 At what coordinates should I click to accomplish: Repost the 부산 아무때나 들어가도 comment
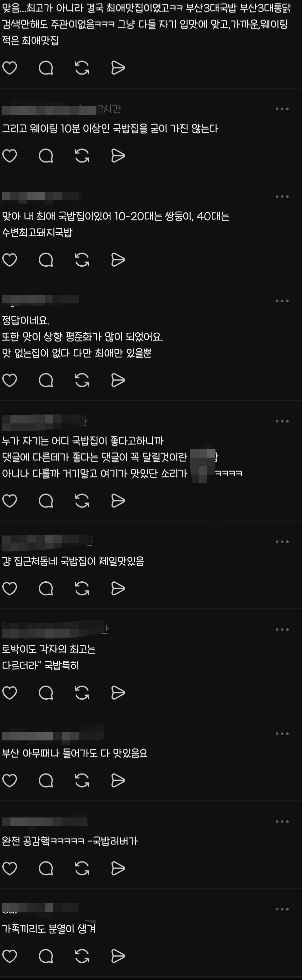tap(82, 780)
